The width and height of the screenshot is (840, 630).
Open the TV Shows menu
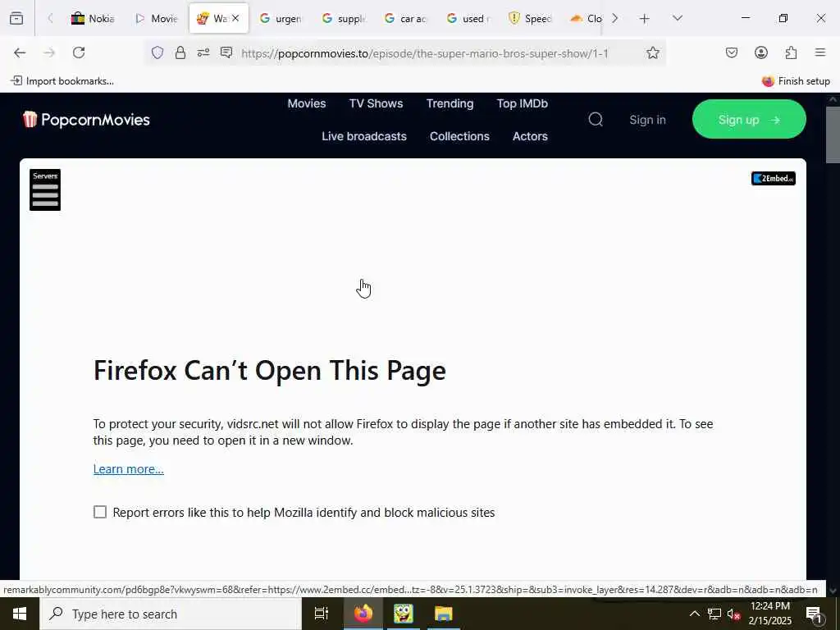click(376, 103)
